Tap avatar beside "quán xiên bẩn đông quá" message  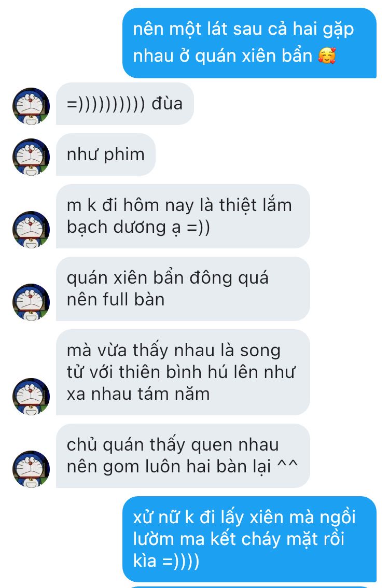[x=31, y=302]
